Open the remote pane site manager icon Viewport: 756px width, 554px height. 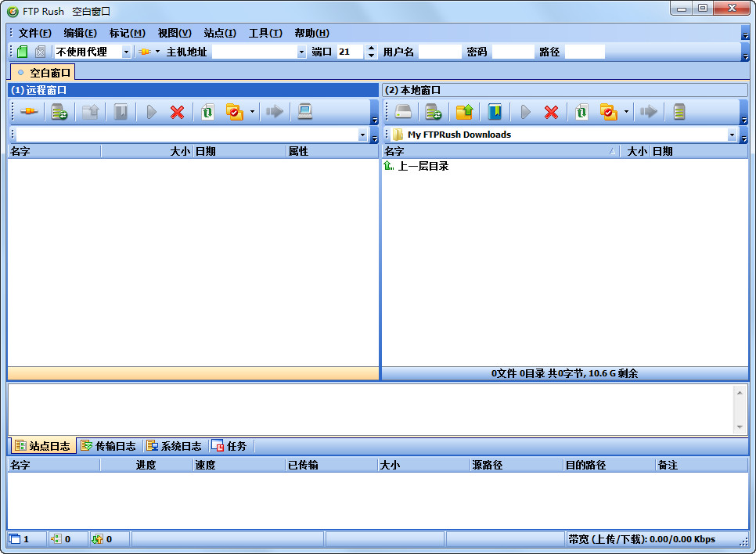[59, 112]
